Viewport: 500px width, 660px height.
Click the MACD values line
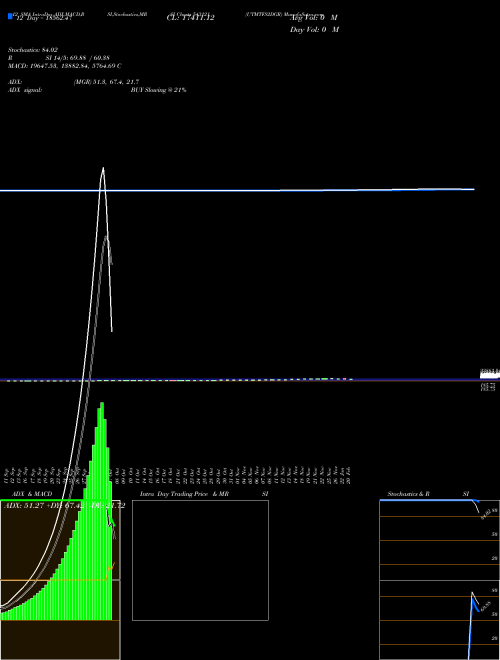click(64, 66)
